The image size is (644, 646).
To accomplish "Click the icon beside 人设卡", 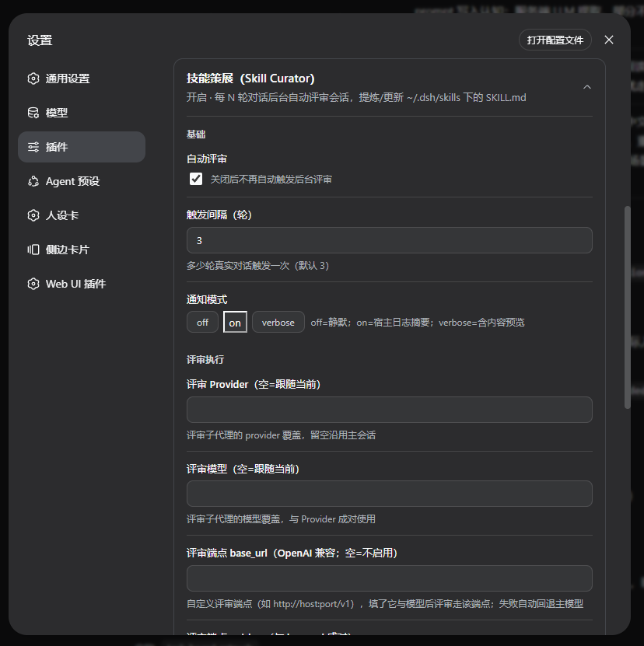I will pos(33,215).
